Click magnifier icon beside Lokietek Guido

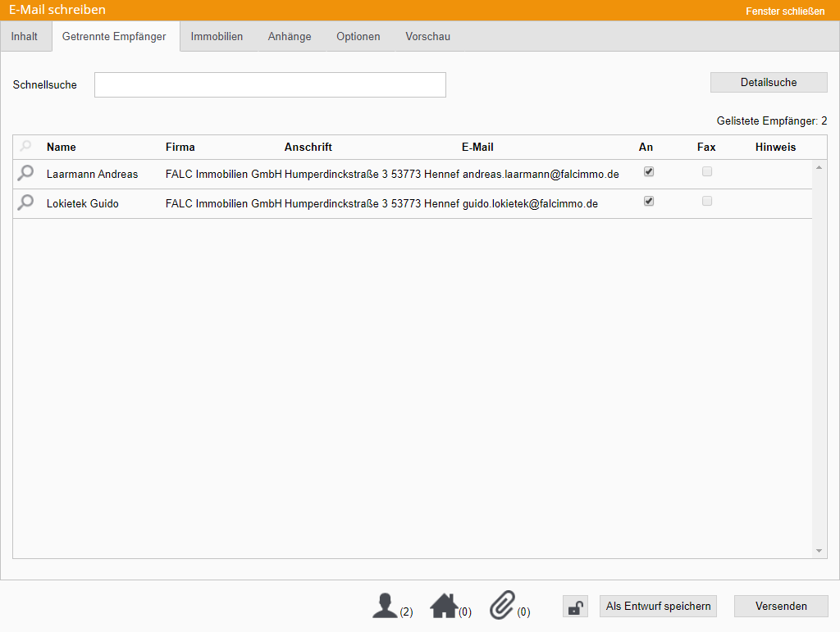[x=26, y=202]
